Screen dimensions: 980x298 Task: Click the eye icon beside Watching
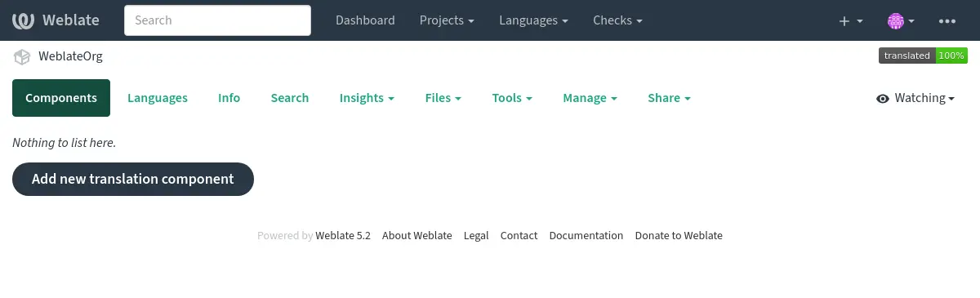tap(883, 99)
